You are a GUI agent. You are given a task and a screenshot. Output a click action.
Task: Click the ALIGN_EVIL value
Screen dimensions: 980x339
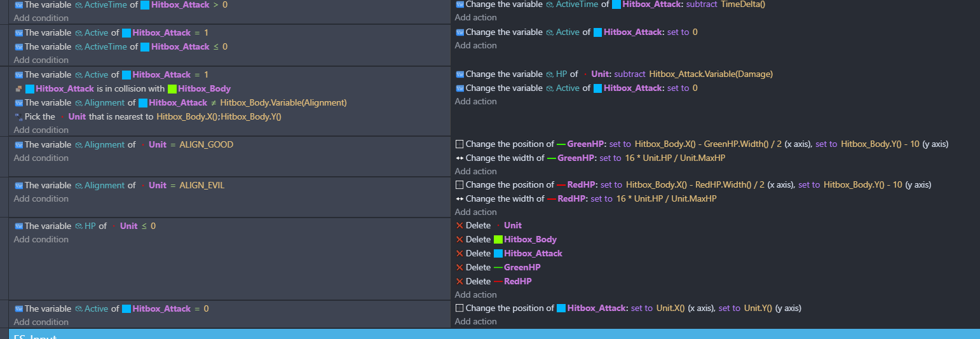click(202, 185)
